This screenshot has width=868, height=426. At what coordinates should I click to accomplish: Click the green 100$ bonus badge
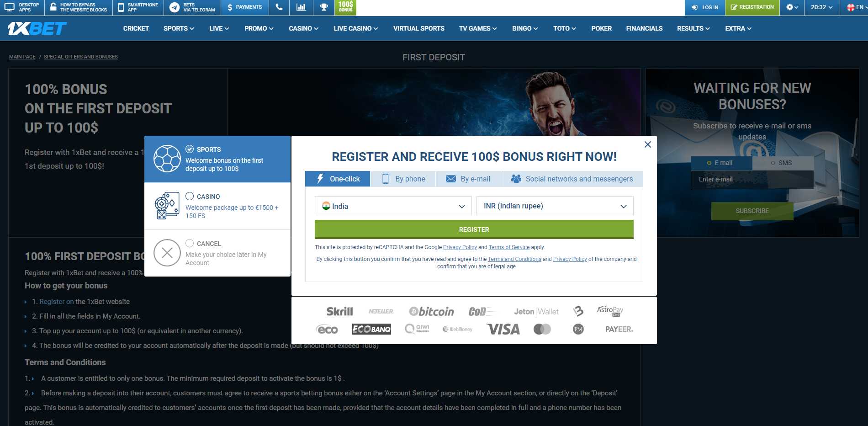coord(346,7)
